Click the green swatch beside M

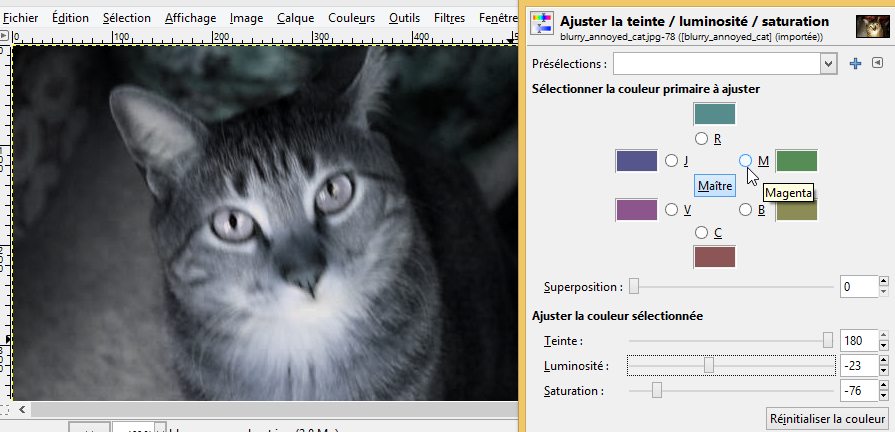click(x=797, y=161)
